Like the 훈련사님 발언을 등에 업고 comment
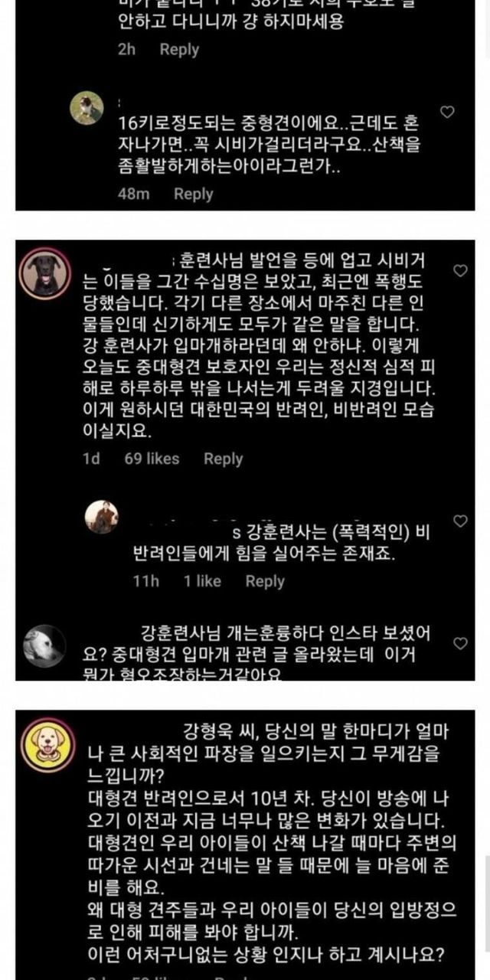The width and height of the screenshot is (490, 980). (460, 271)
